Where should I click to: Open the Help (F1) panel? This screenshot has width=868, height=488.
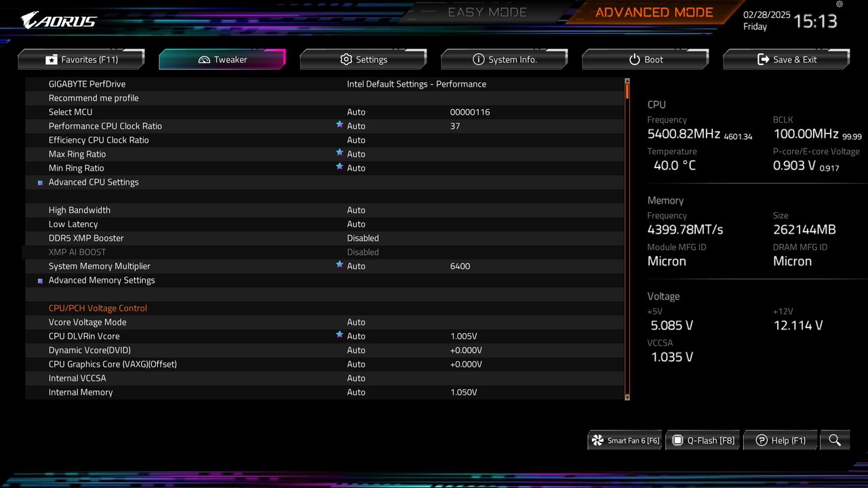(781, 441)
